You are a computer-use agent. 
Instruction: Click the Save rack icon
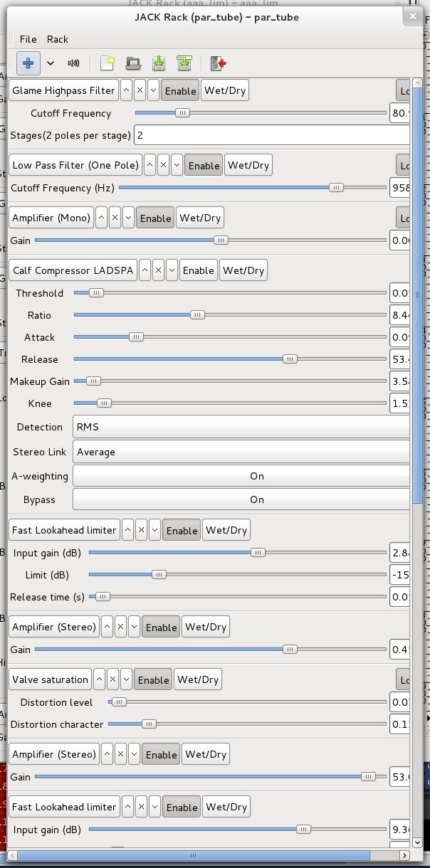[x=158, y=63]
